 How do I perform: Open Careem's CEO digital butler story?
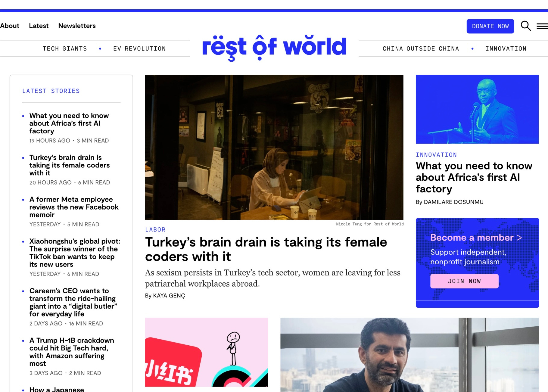click(73, 302)
